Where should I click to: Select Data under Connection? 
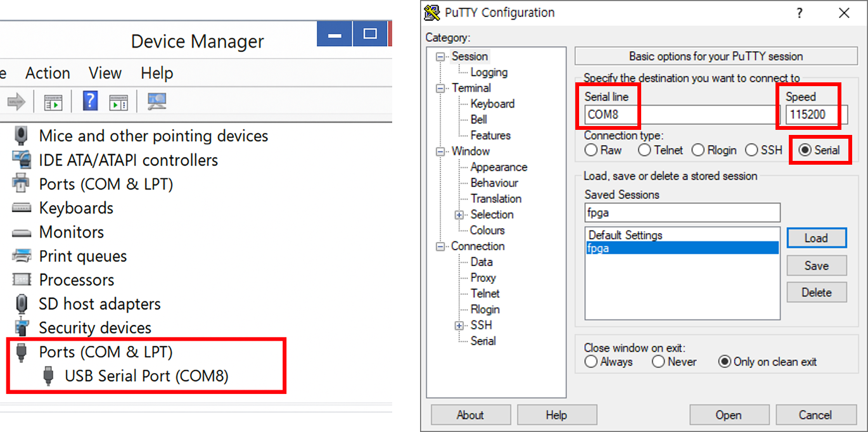[482, 262]
